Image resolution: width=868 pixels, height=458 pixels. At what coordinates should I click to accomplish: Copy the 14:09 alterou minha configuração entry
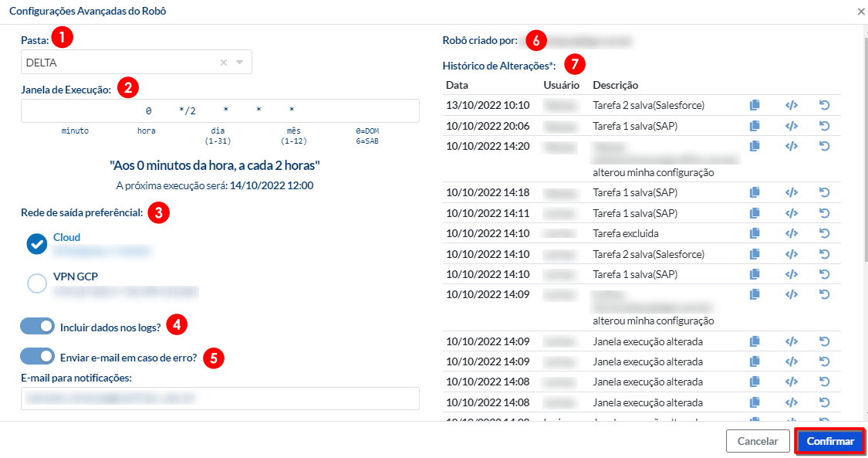755,294
